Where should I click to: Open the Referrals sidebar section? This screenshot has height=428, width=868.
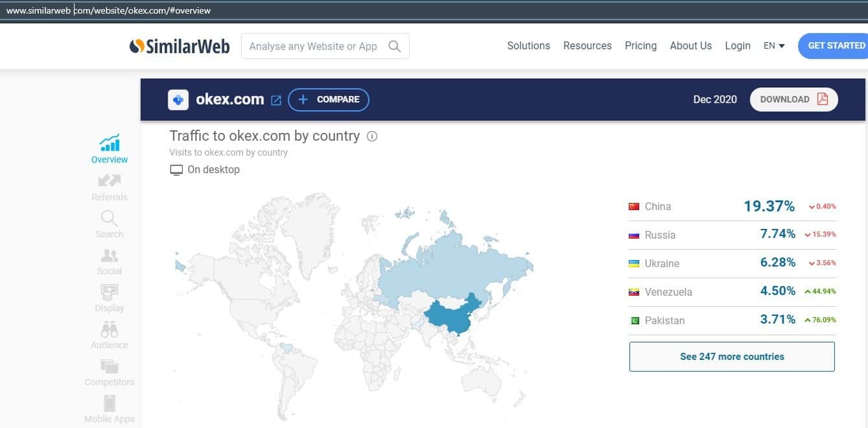pos(110,187)
